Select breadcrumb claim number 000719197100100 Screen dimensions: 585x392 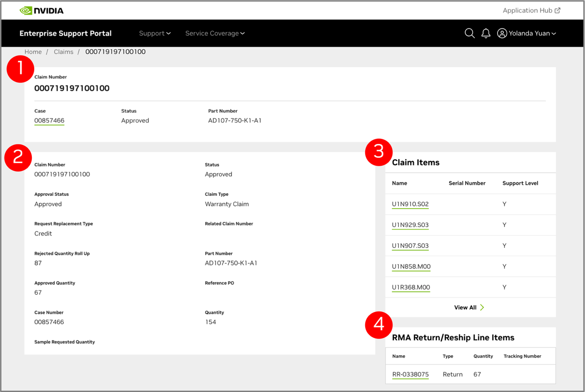pyautogui.click(x=115, y=52)
